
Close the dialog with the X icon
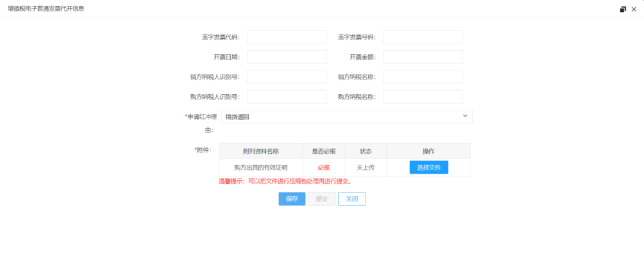(x=634, y=9)
